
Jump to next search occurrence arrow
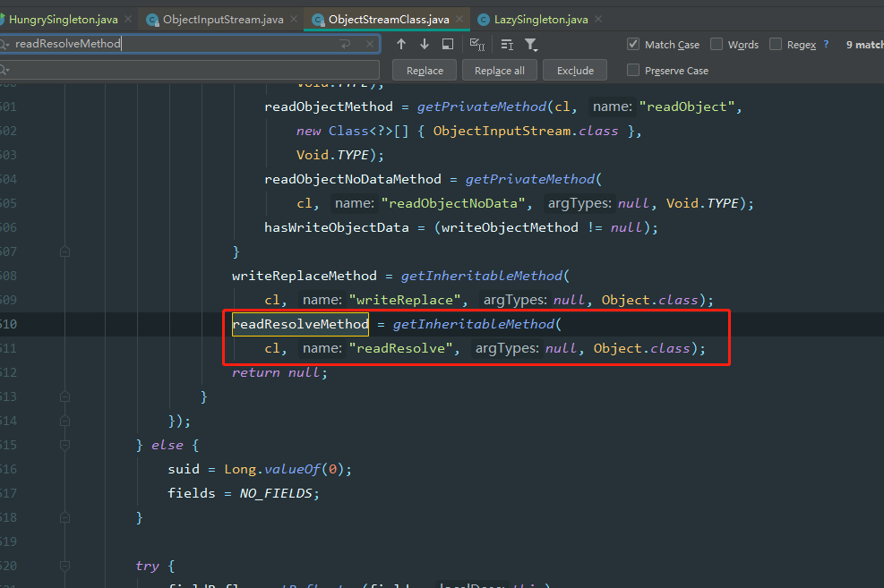(x=425, y=44)
